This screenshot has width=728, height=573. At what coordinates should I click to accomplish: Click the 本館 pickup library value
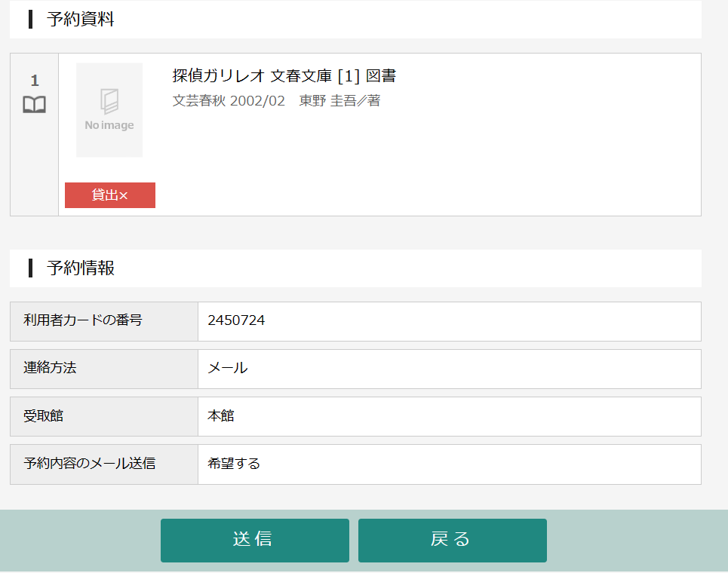(x=221, y=416)
